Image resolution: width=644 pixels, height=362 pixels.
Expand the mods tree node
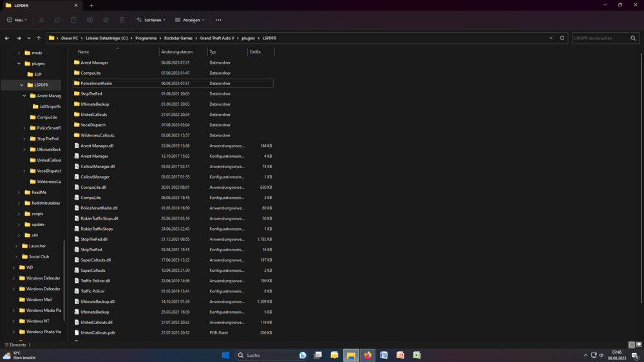[19, 53]
